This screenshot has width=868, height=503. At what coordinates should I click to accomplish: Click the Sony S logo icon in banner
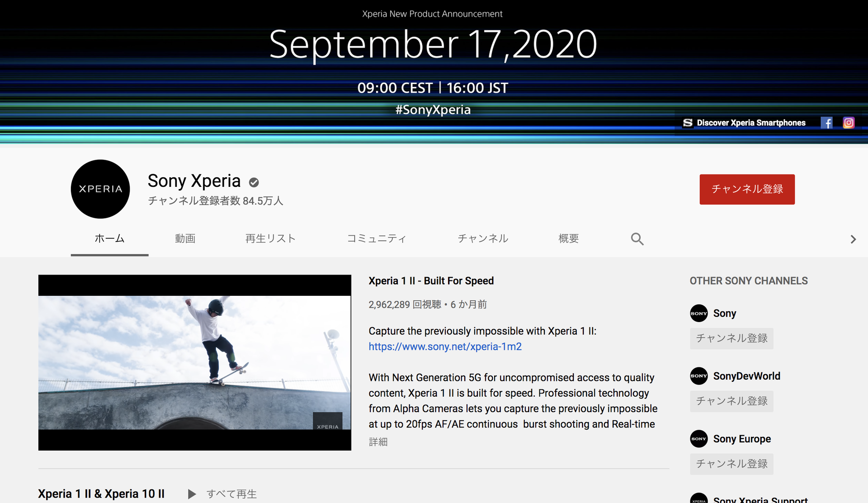[x=688, y=123]
